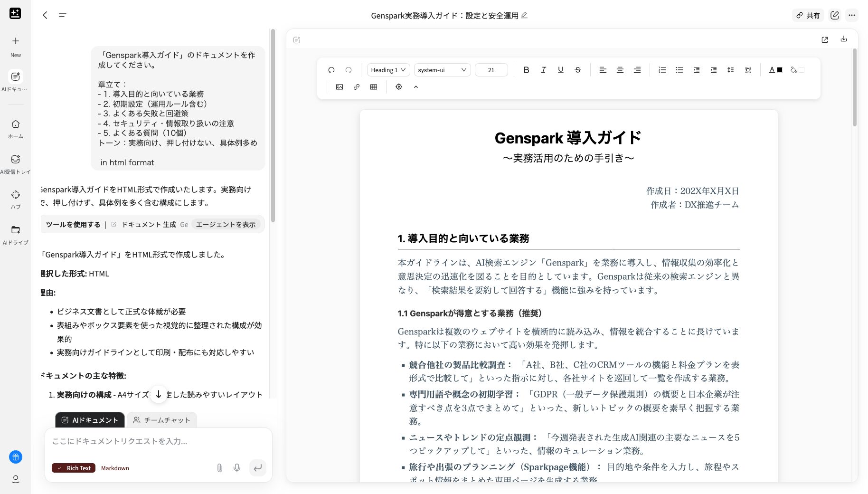Open the Heading 1 style dropdown
Image resolution: width=868 pixels, height=494 pixels.
click(x=387, y=70)
